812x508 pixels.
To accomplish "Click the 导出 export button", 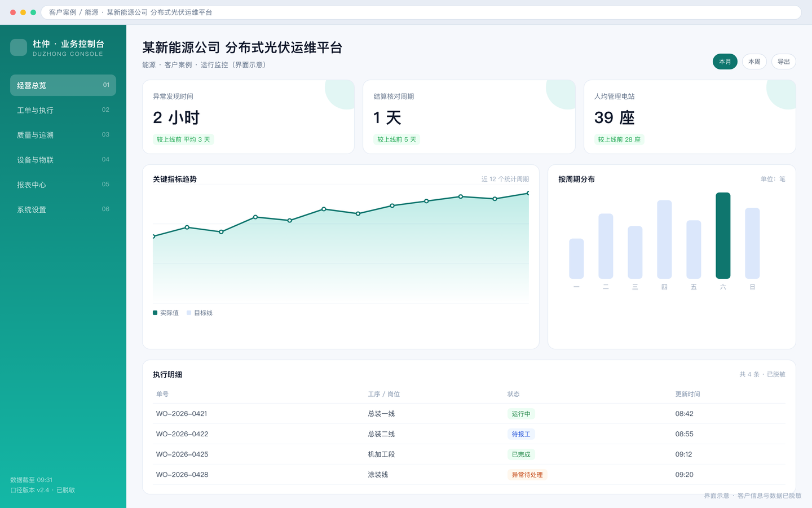I will point(784,62).
